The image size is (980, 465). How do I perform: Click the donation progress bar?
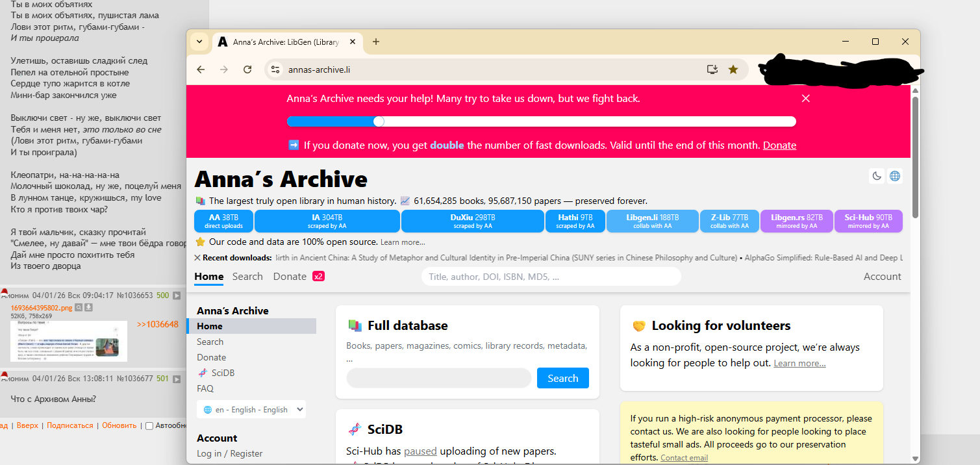point(541,121)
